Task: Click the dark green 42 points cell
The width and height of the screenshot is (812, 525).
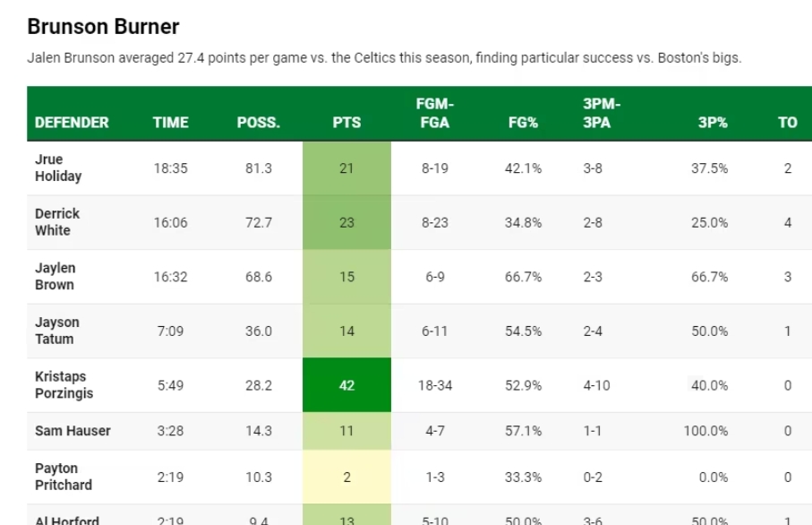Action: [x=346, y=385]
